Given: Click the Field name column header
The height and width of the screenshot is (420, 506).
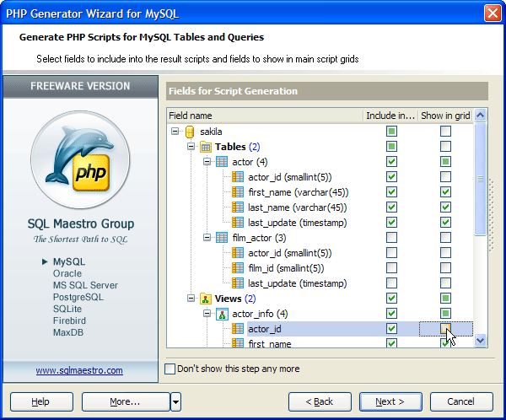Looking at the screenshot, I should 265,116.
